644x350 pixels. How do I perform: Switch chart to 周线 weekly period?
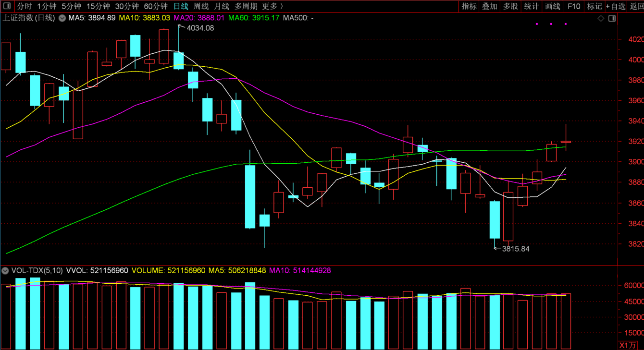pos(201,6)
